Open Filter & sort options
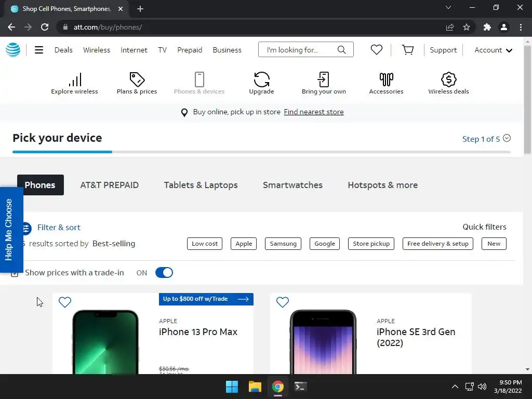Image resolution: width=532 pixels, height=399 pixels. (59, 228)
